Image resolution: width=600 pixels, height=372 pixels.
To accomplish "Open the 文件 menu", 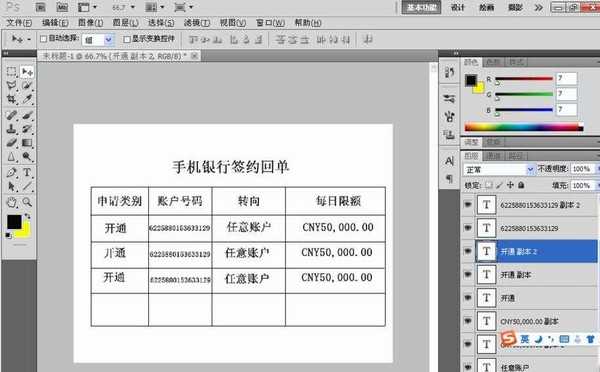I will pyautogui.click(x=19, y=23).
